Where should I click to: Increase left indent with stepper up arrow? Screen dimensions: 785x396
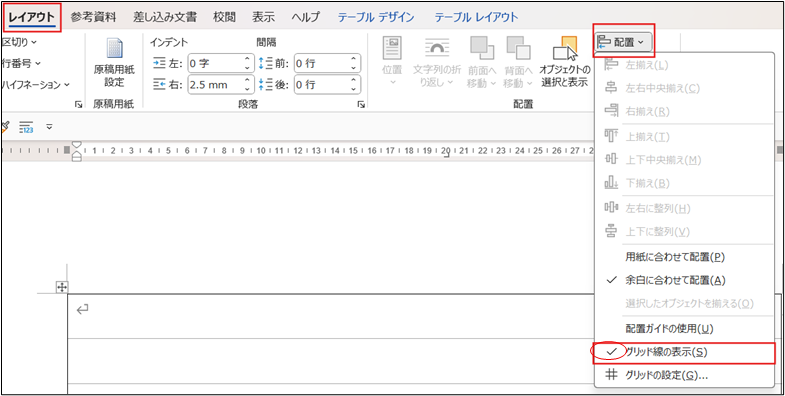[247, 59]
